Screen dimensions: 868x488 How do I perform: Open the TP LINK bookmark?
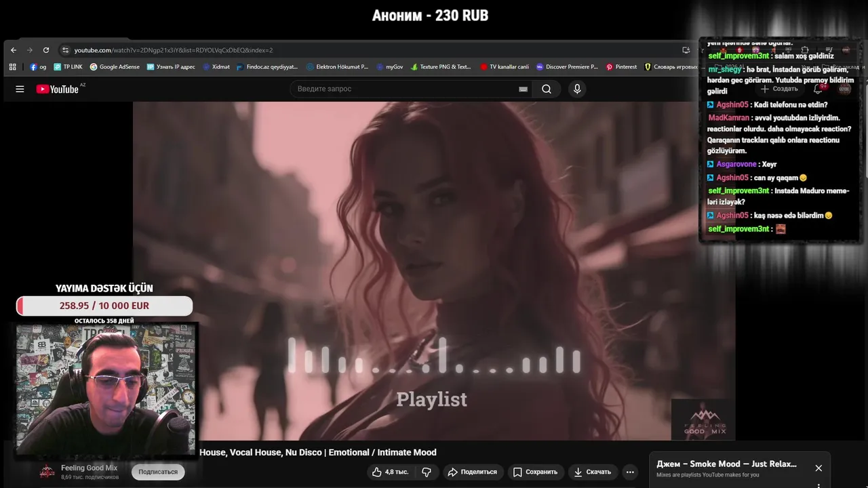click(68, 67)
